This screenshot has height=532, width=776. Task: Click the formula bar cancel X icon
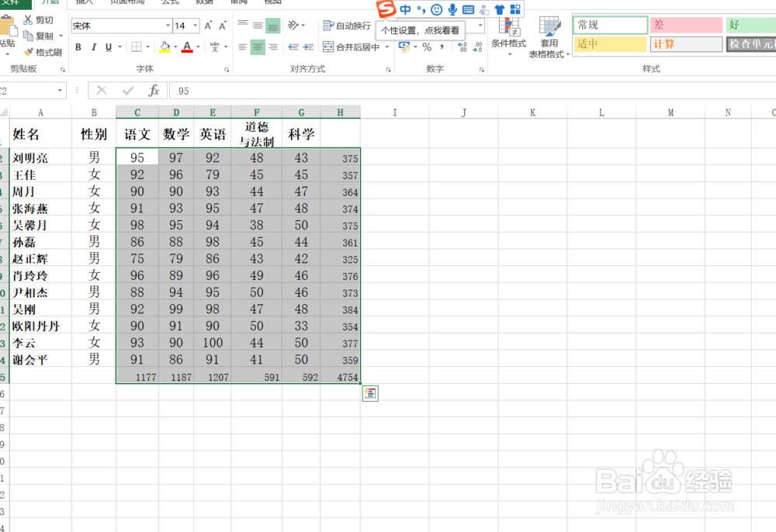(102, 91)
